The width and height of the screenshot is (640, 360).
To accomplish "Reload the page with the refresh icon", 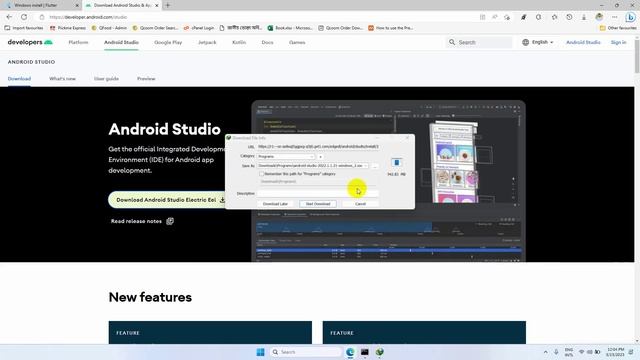I will click(24, 17).
